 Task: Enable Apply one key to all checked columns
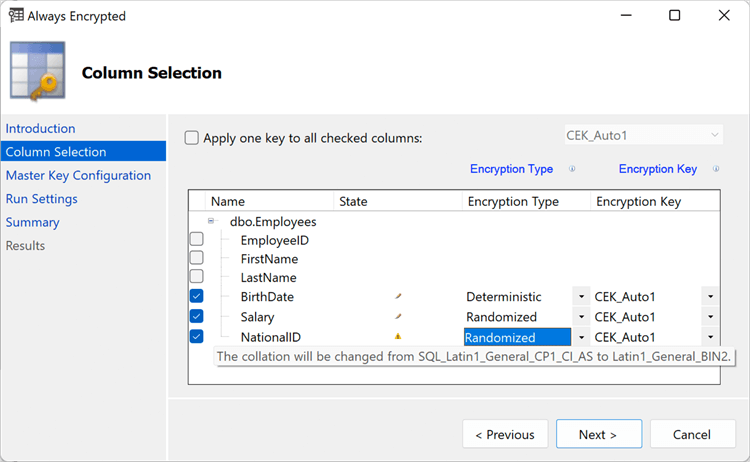[x=192, y=138]
